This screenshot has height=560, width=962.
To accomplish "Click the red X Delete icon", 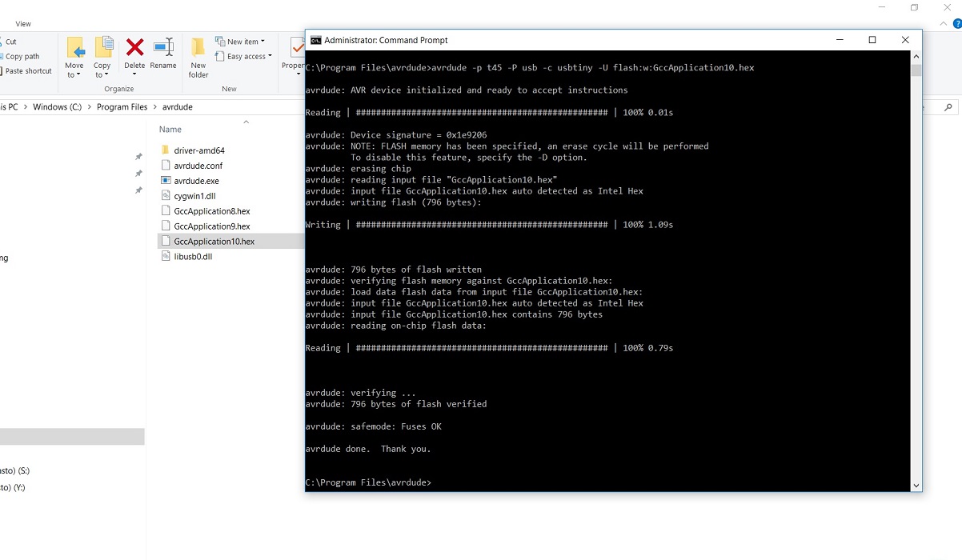I will (x=134, y=47).
